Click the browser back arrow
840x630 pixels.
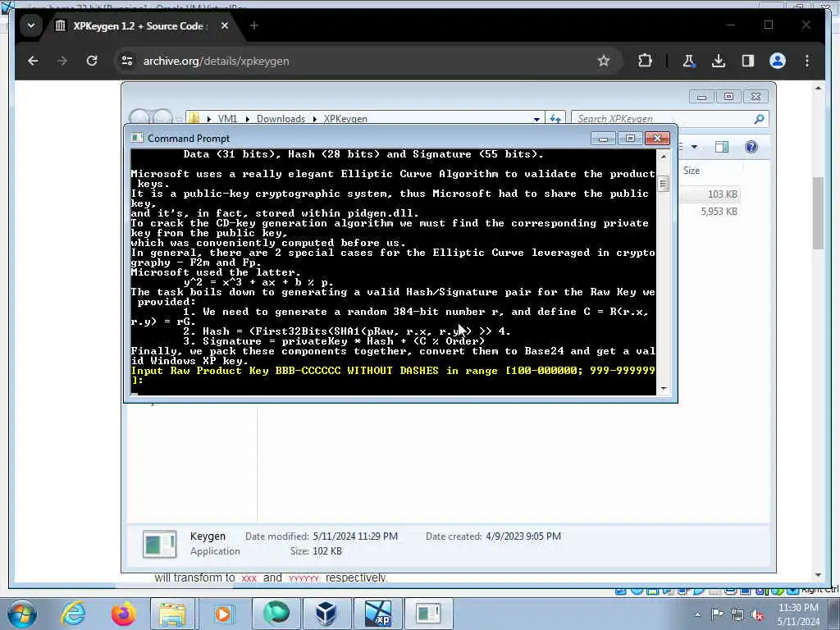click(x=33, y=61)
